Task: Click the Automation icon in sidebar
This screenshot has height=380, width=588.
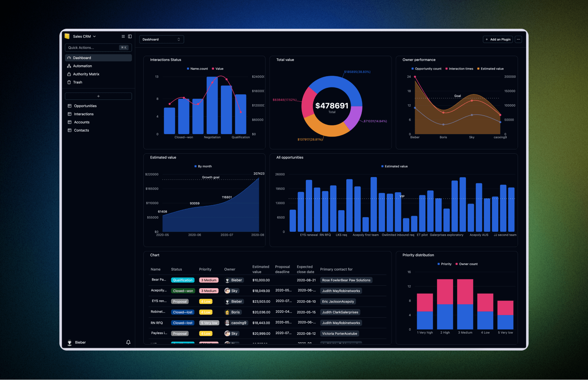Action: click(69, 66)
